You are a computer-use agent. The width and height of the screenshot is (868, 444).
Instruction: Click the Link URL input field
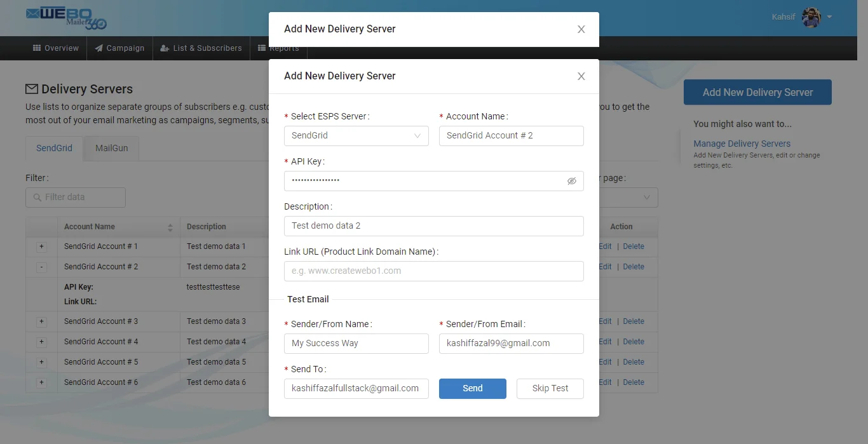tap(433, 271)
